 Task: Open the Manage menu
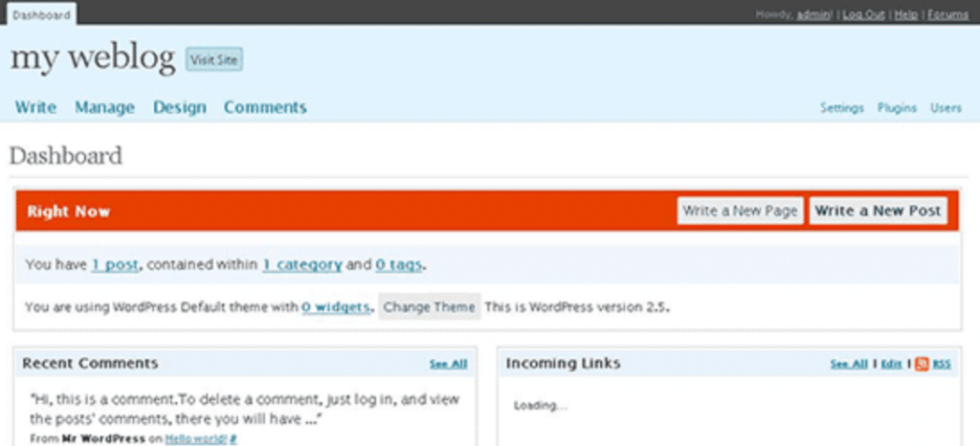point(104,107)
